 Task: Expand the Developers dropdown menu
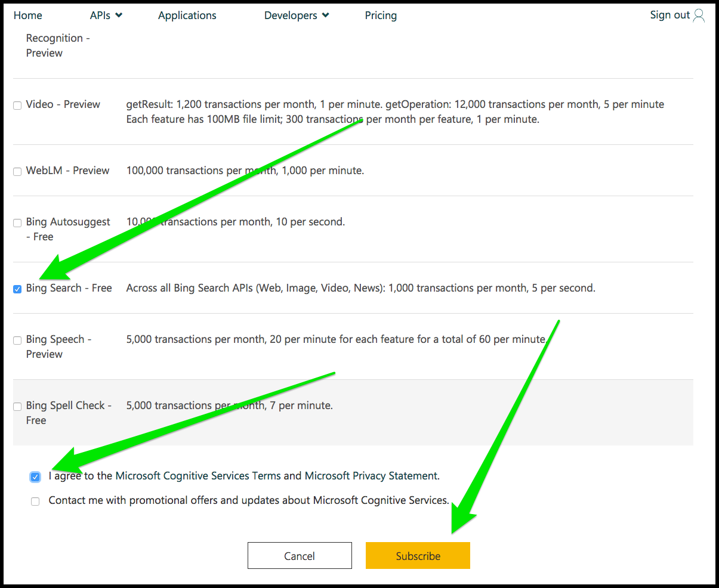point(297,16)
